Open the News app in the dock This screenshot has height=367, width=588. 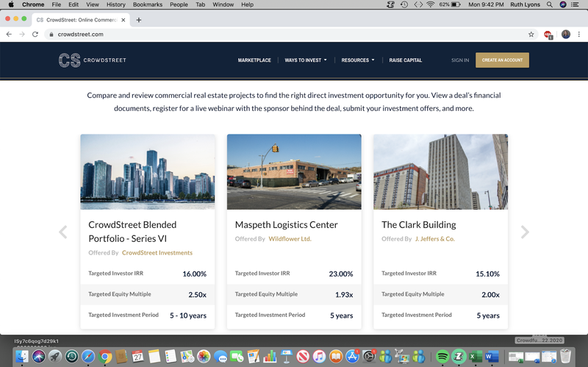point(303,356)
